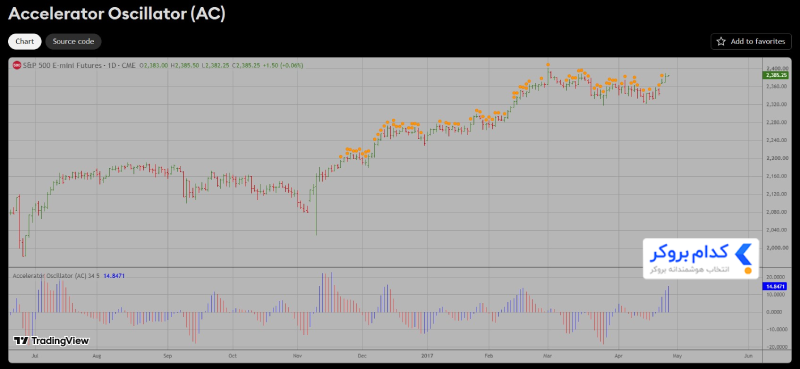Switch to the Chart tab
Screen dimensions: 800x369
24,42
